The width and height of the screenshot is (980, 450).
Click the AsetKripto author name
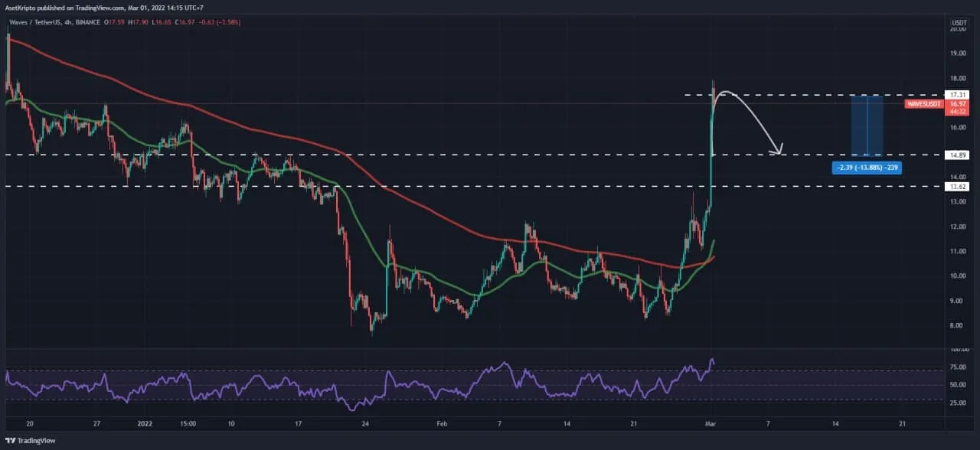tap(21, 7)
